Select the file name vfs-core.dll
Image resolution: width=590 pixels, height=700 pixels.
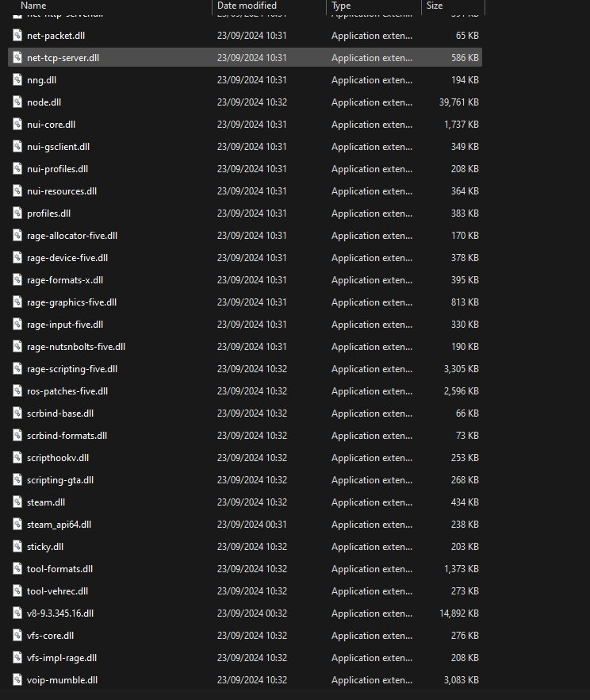[51, 636]
